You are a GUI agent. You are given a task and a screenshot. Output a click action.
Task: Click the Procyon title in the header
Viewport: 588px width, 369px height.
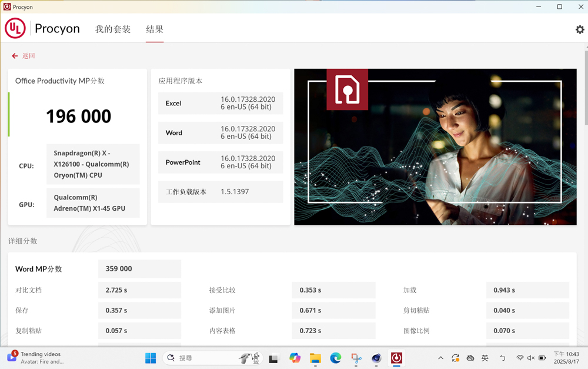click(x=58, y=28)
